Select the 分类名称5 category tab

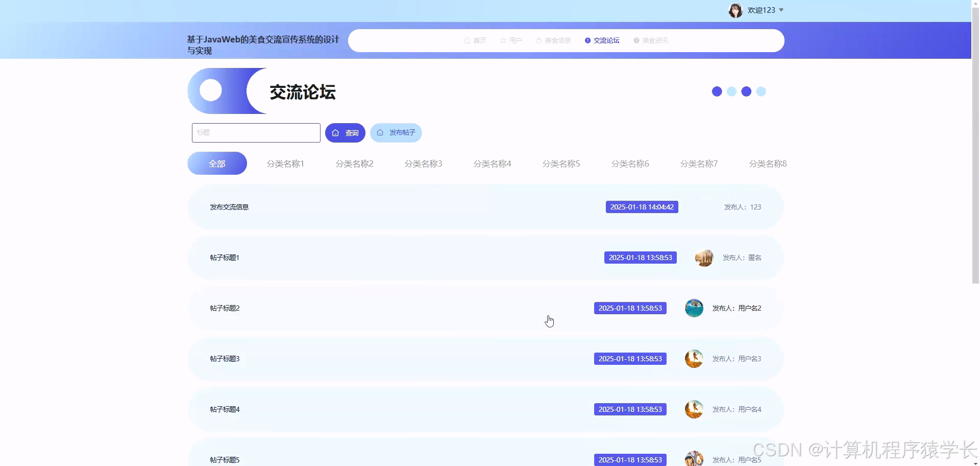pos(561,164)
